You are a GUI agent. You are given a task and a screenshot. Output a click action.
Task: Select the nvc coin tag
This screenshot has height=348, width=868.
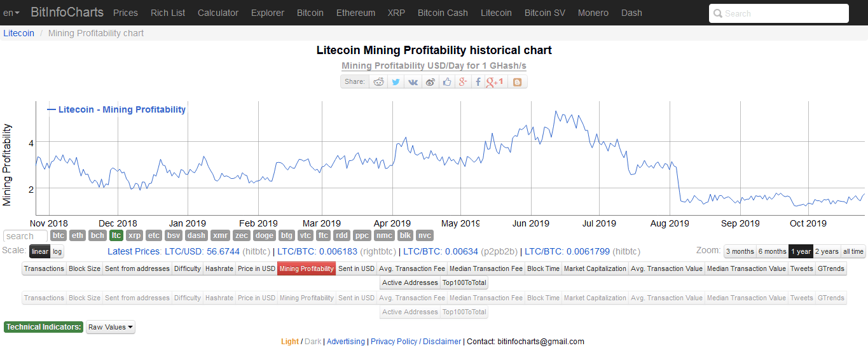coord(424,235)
